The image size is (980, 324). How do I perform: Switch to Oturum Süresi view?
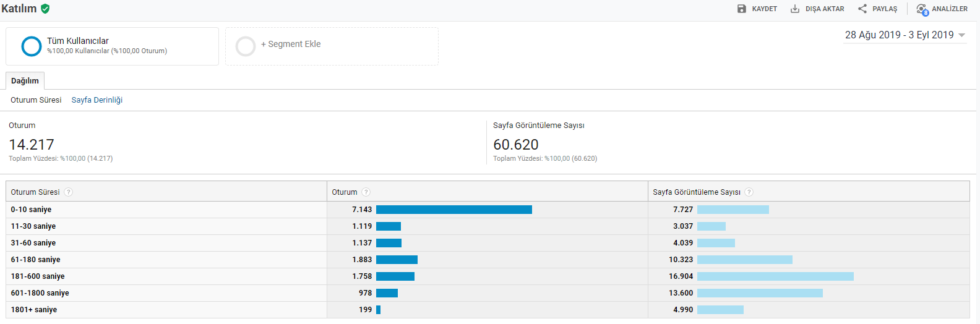pyautogui.click(x=36, y=100)
